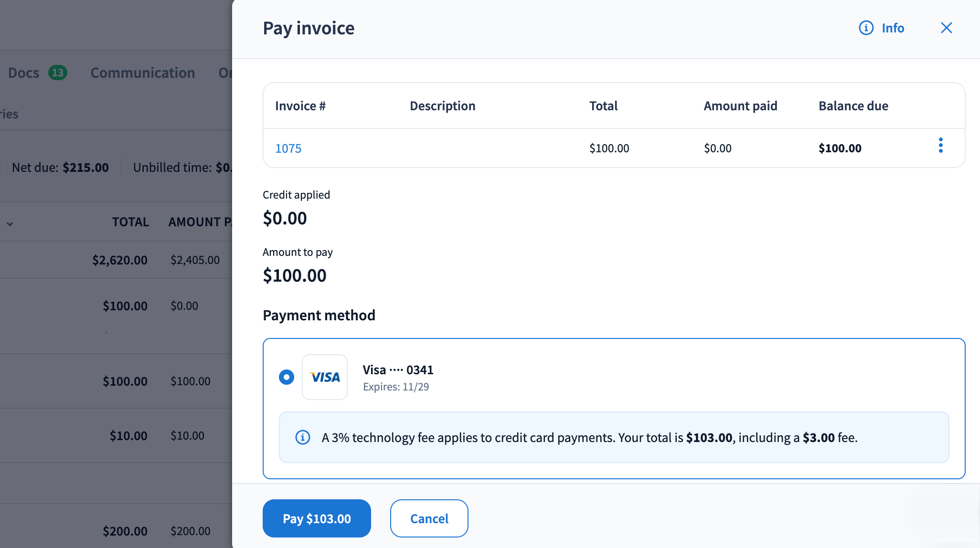Open invoice 1075 link
Screen dimensions: 980x548
pos(288,148)
